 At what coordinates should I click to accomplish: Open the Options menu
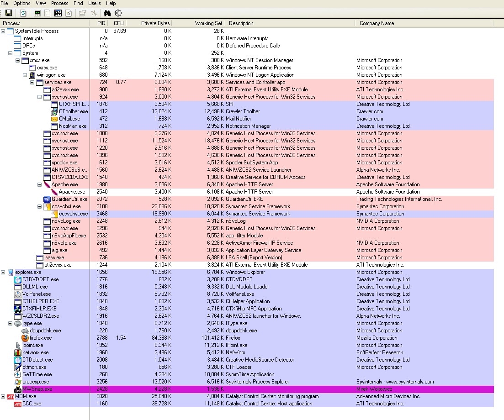[x=22, y=3]
